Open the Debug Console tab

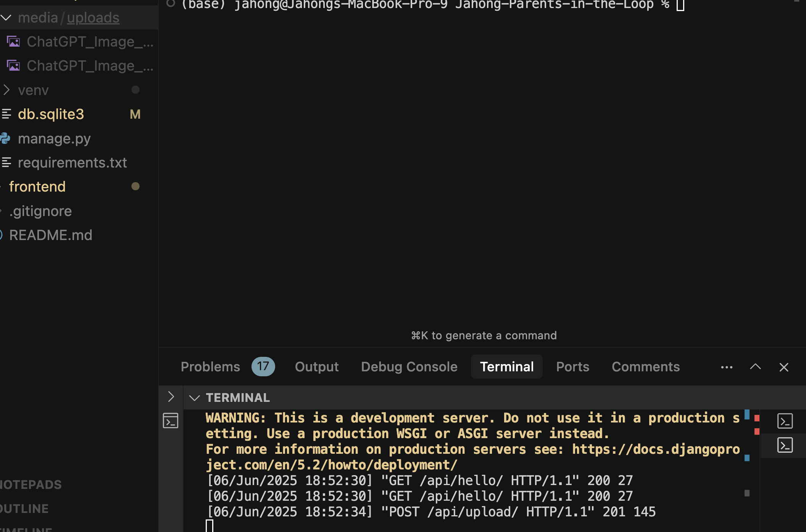tap(409, 367)
